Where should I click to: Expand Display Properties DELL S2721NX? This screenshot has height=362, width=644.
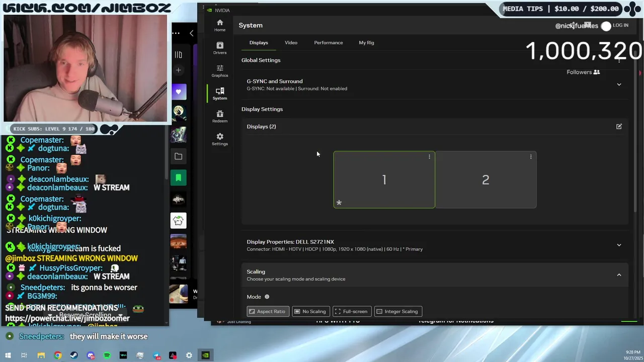click(x=435, y=245)
